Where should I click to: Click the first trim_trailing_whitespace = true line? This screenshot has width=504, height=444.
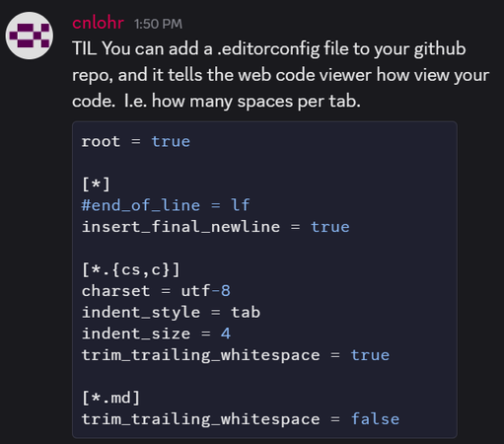tap(236, 355)
